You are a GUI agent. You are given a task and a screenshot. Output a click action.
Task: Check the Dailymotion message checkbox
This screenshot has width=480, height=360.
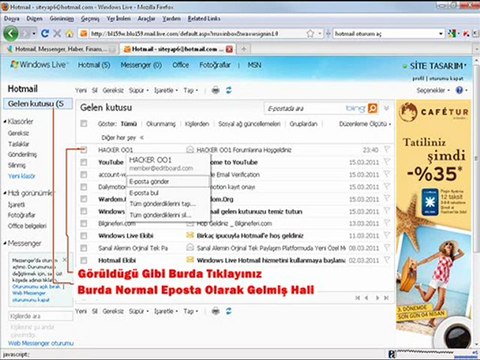pyautogui.click(x=84, y=187)
